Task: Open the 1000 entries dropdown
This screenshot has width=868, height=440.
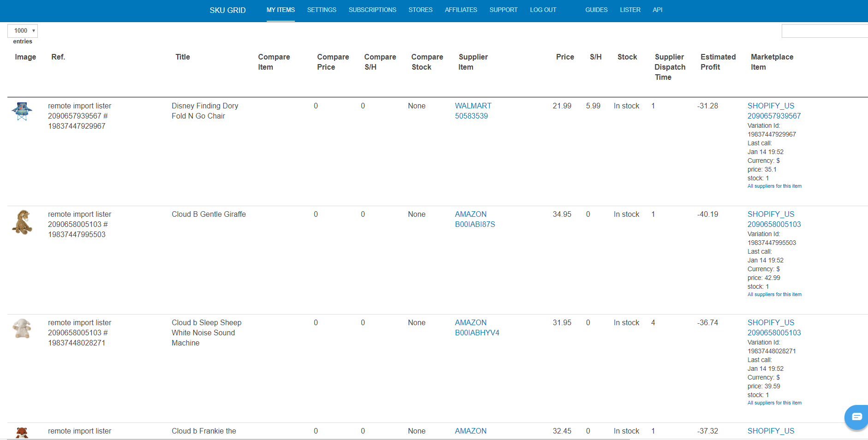Action: 23,31
